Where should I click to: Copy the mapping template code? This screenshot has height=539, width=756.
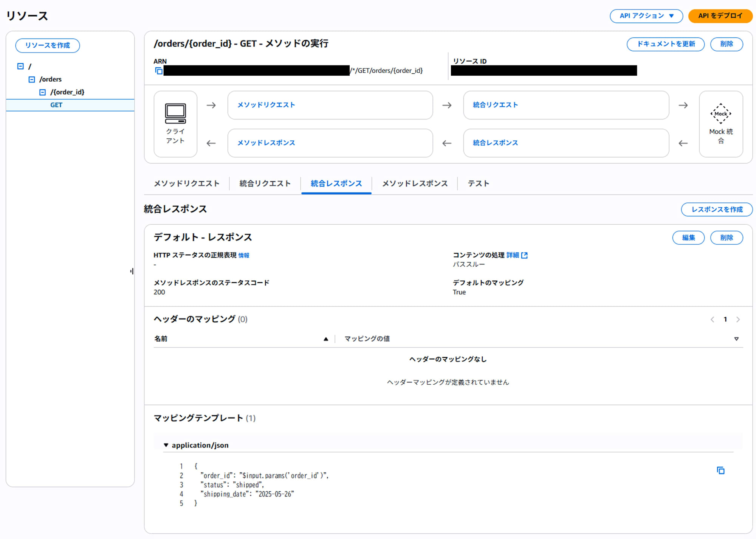[x=720, y=471]
